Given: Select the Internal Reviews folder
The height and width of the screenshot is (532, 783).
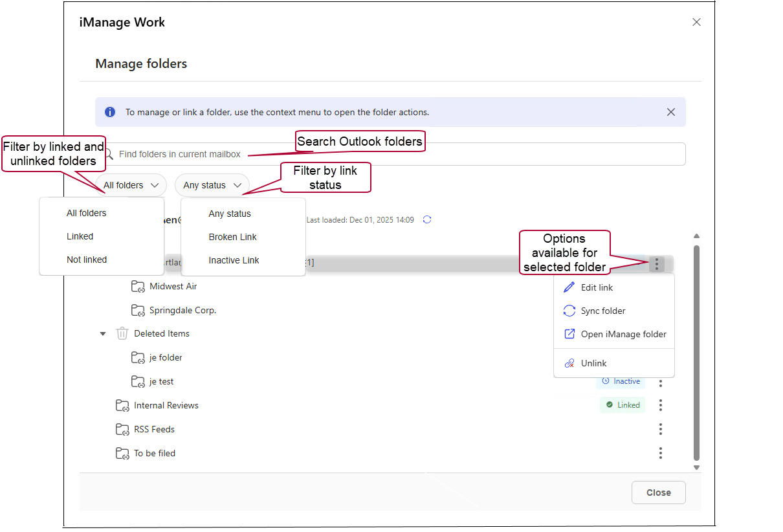Looking at the screenshot, I should (166, 405).
